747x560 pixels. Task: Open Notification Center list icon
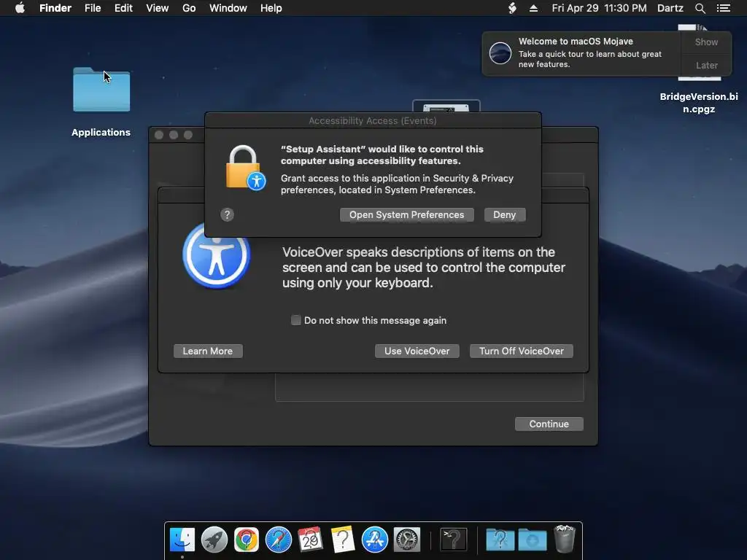click(x=723, y=8)
